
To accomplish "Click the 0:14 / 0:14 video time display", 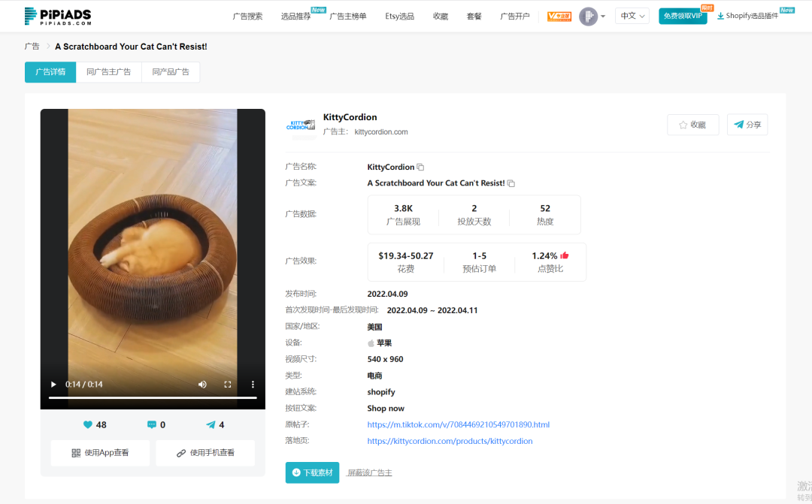I will click(84, 385).
